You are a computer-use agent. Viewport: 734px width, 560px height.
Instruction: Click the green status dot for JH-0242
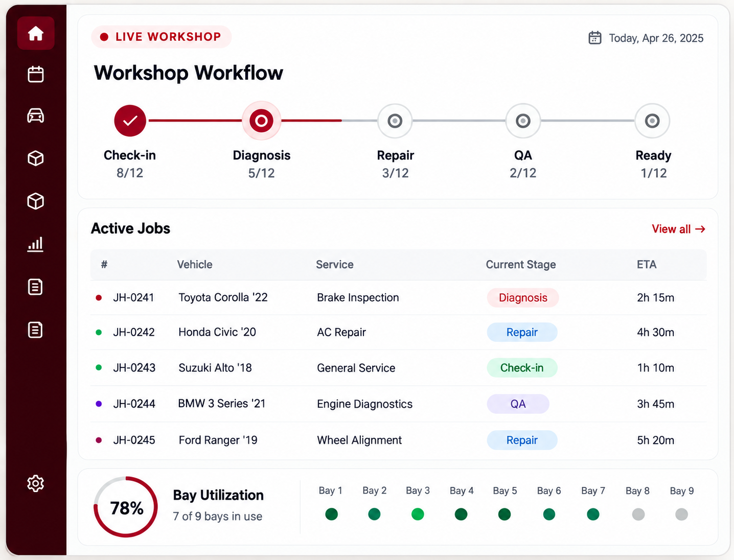pos(99,332)
